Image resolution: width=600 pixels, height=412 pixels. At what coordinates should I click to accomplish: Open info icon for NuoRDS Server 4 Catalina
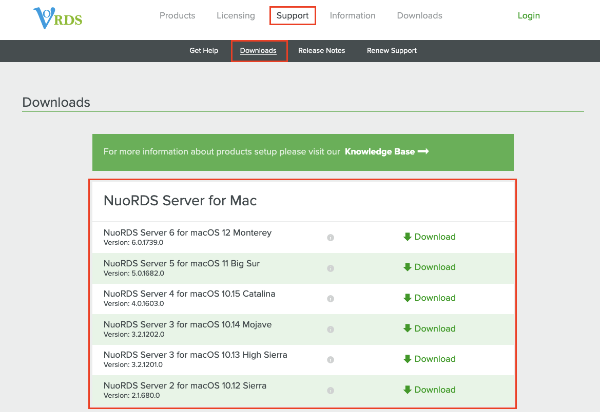point(331,298)
